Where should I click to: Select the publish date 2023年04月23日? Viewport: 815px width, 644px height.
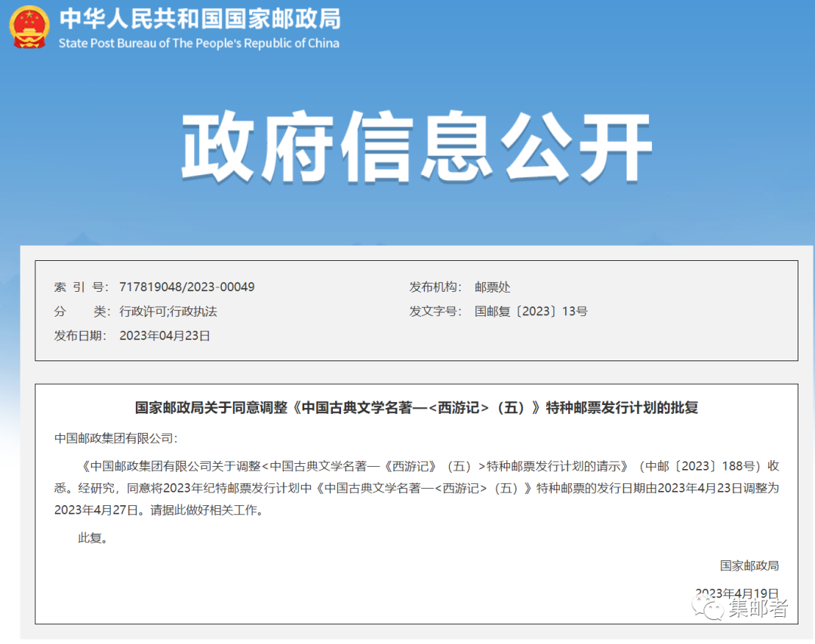(x=165, y=336)
